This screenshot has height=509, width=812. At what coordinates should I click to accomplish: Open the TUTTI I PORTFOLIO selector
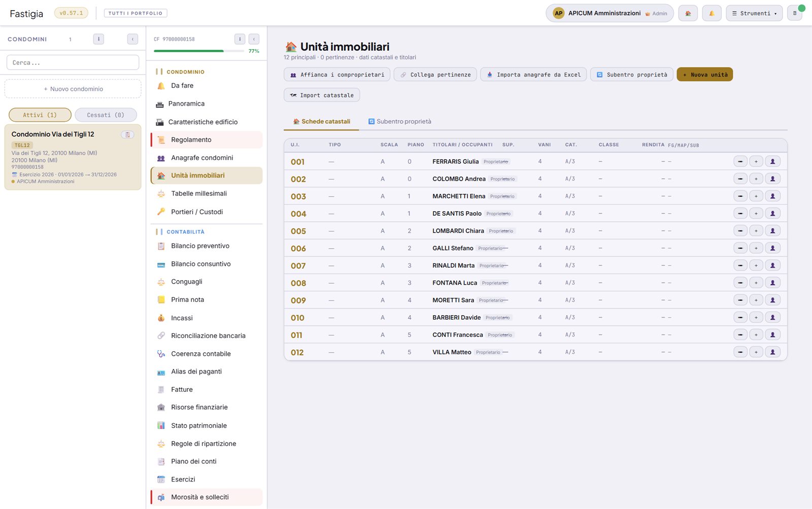pyautogui.click(x=136, y=13)
